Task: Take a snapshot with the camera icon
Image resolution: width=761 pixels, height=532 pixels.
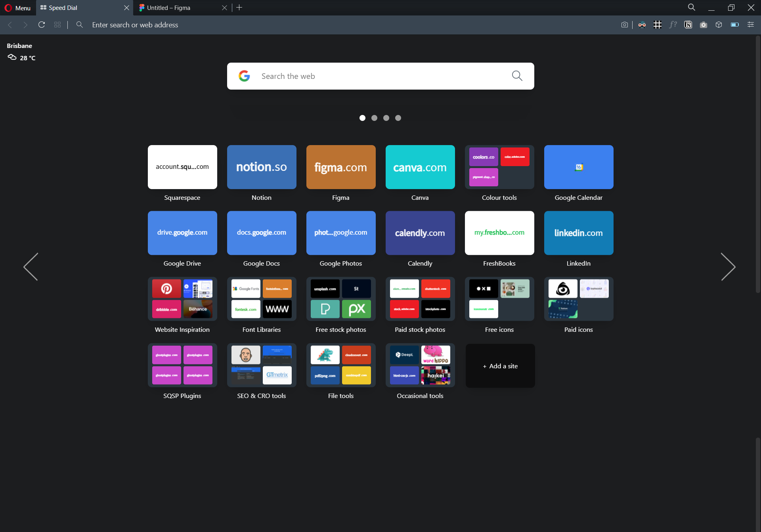Action: click(625, 25)
